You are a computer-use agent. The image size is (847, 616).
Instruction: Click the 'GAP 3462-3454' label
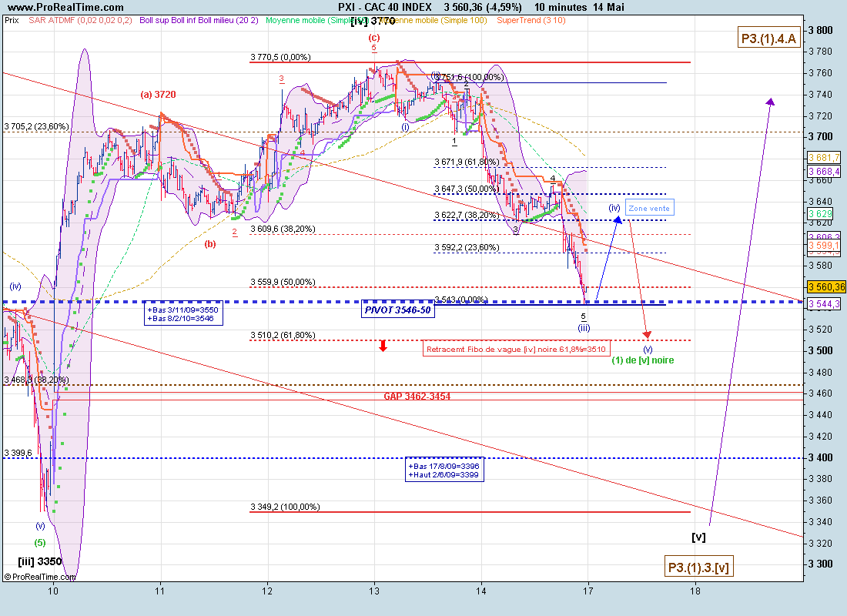(x=417, y=396)
